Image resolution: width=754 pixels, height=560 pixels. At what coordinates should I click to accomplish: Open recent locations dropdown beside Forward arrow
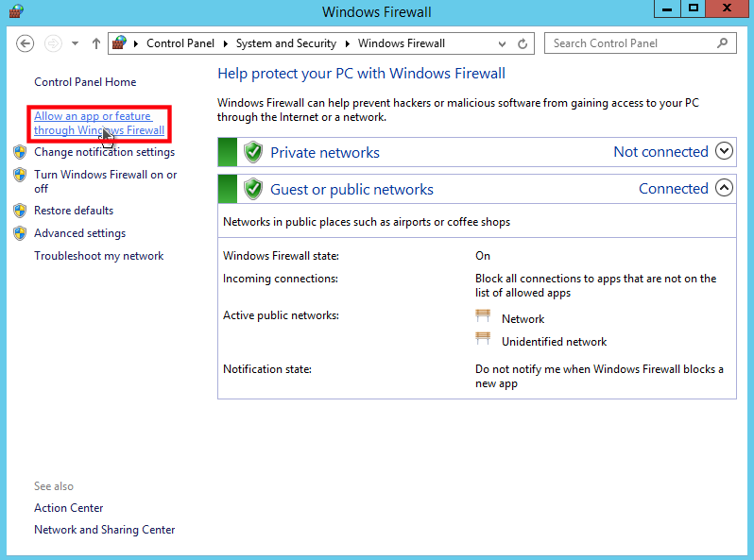coord(74,43)
